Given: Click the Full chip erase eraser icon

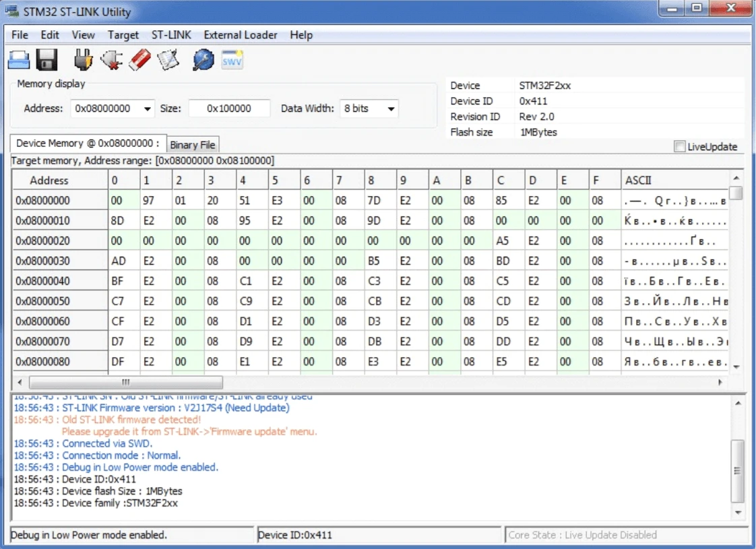Looking at the screenshot, I should tap(140, 60).
